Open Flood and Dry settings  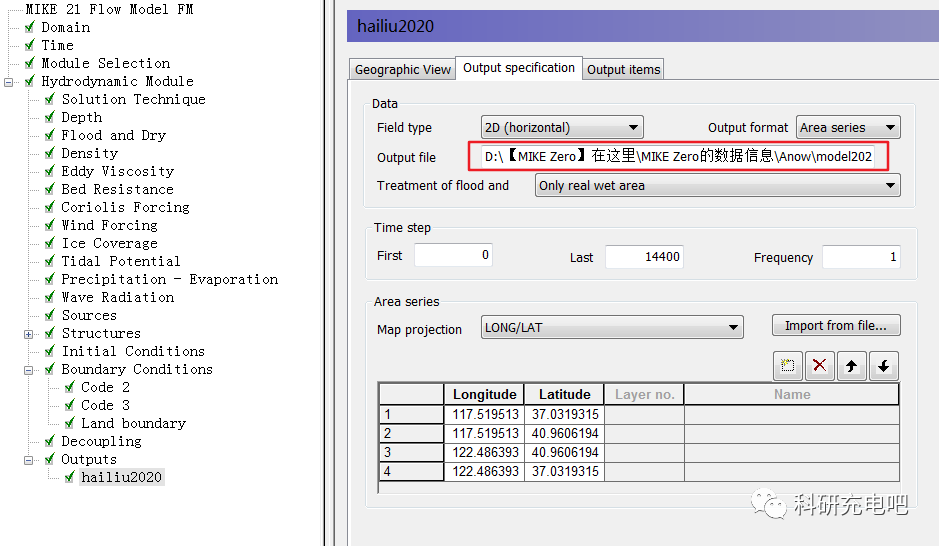click(x=113, y=135)
